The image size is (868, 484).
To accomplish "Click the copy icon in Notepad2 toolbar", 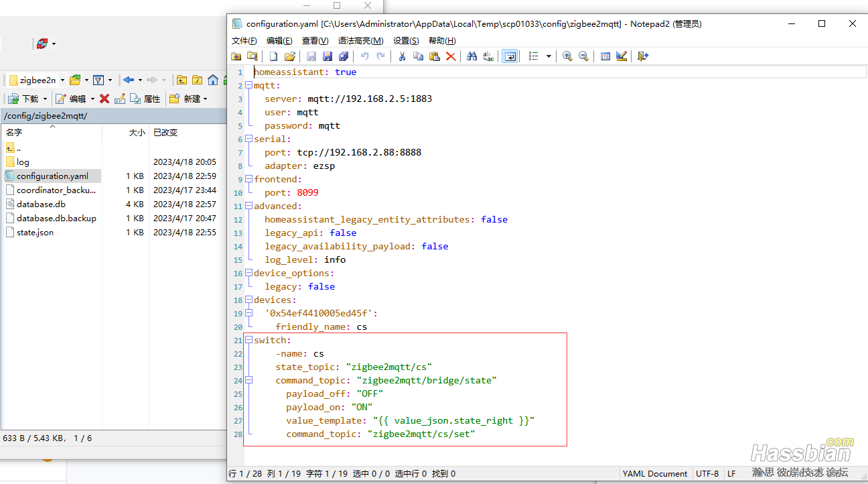I will [x=418, y=56].
